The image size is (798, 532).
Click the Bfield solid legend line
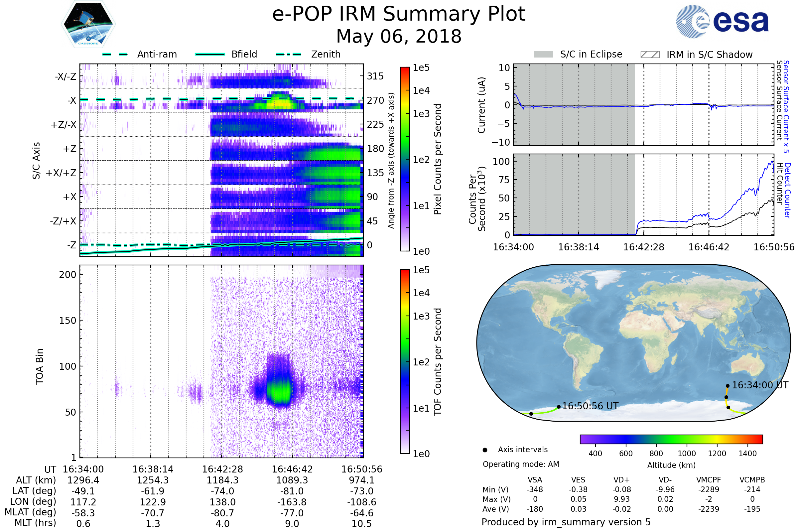[x=210, y=54]
